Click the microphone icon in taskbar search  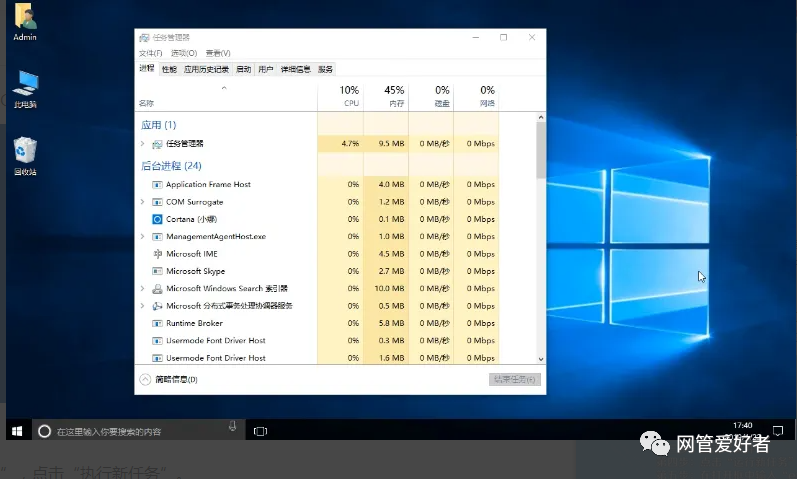point(232,426)
